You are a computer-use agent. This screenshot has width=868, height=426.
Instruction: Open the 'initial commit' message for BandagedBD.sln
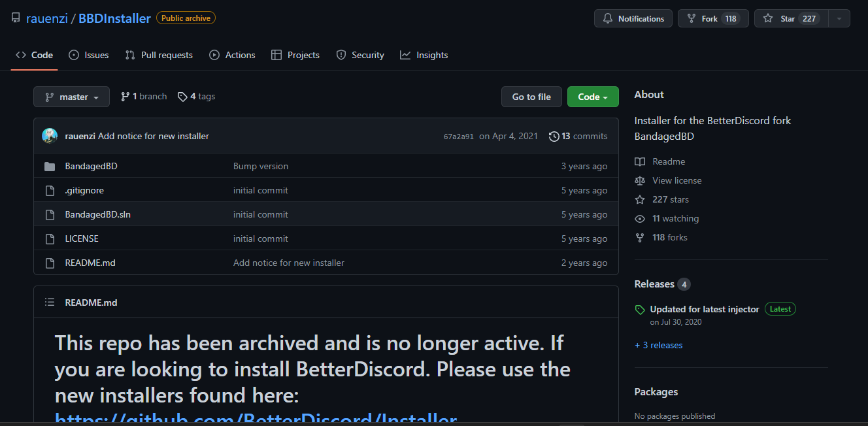pyautogui.click(x=261, y=214)
